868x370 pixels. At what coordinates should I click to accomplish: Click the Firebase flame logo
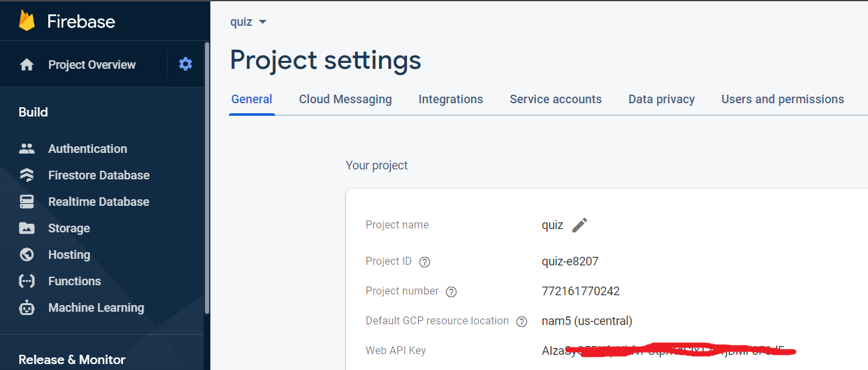[26, 21]
